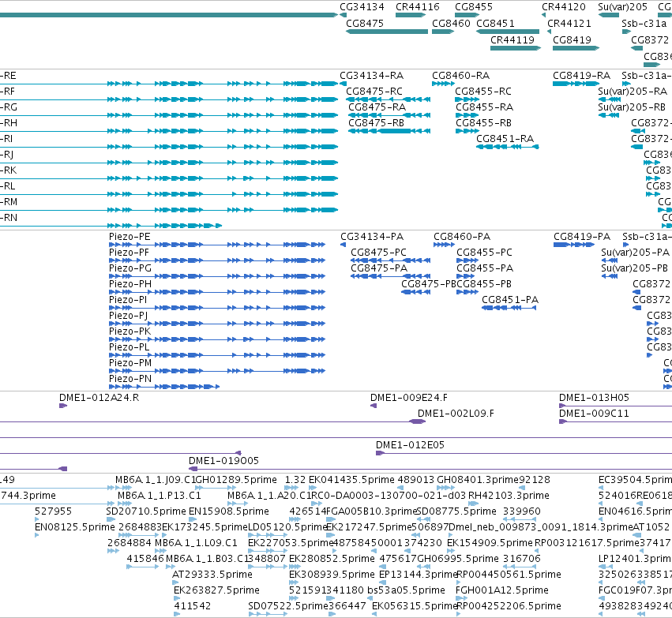Image resolution: width=672 pixels, height=618 pixels.
Task: Select the CG8475 gene label
Action: pos(365,24)
